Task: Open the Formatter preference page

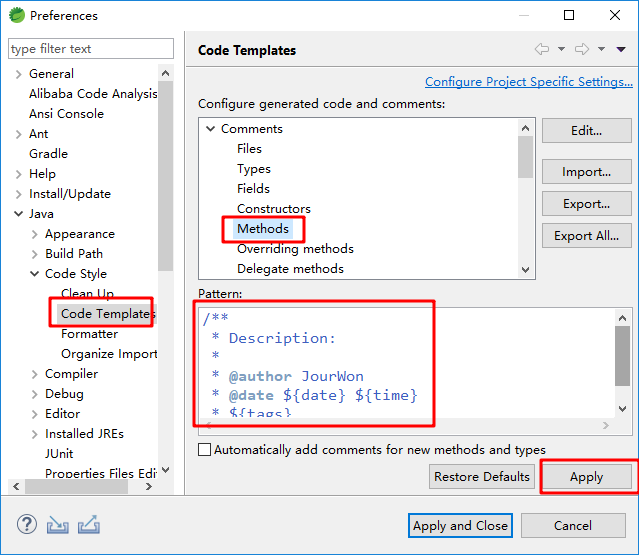Action: pos(90,334)
